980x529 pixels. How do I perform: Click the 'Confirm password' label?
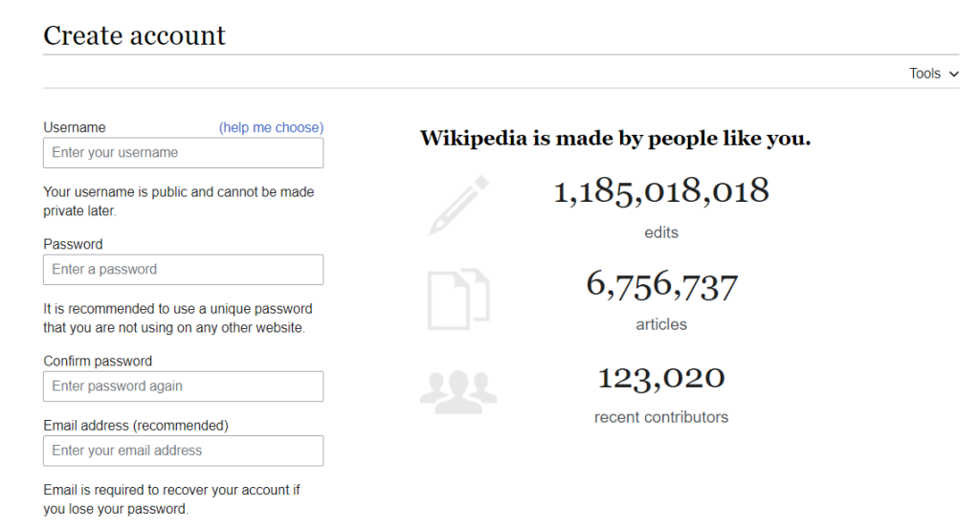(x=98, y=361)
